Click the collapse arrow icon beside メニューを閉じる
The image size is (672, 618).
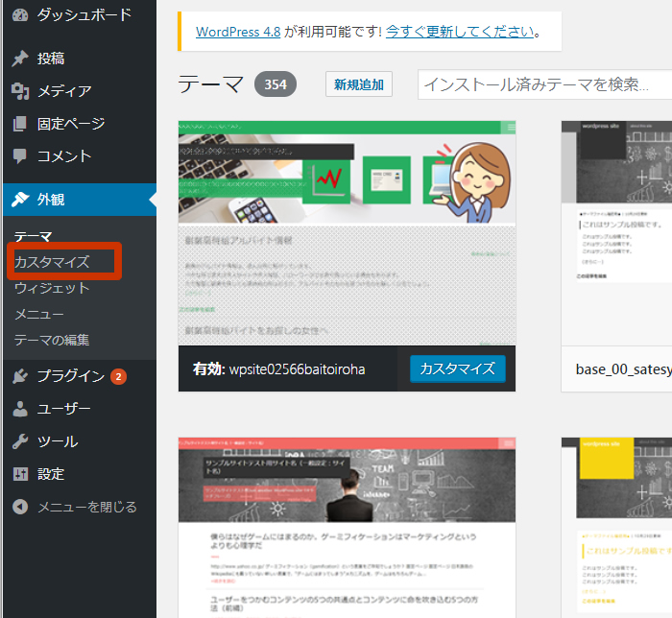click(x=20, y=507)
